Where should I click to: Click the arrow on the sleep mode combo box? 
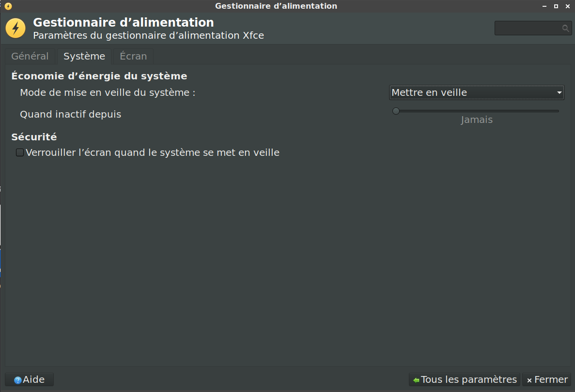click(x=559, y=92)
